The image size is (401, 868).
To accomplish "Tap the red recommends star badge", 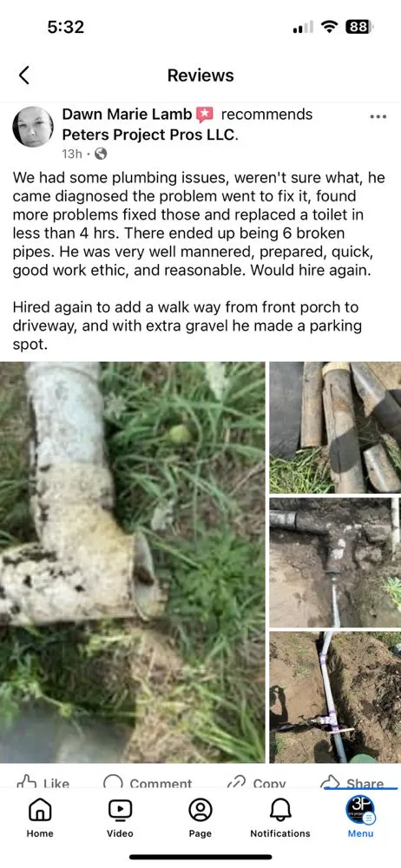I will (204, 115).
